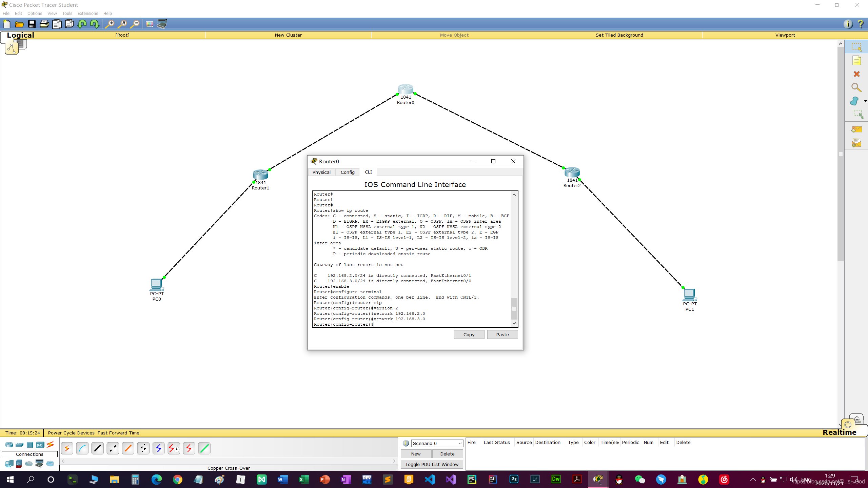Select the Routers device category
The image size is (868, 488).
coord(9,445)
